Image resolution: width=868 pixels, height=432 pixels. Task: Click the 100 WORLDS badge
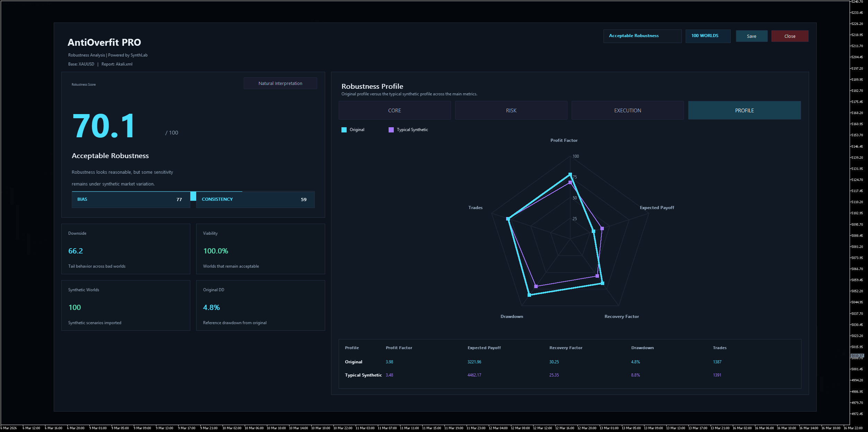coord(708,36)
